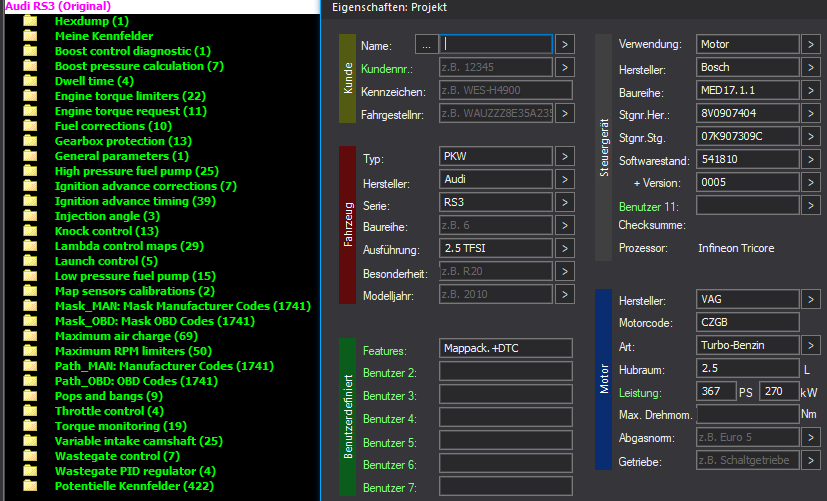827x501 pixels.
Task: Select Variable intake camshaft (25)
Action: click(x=139, y=441)
